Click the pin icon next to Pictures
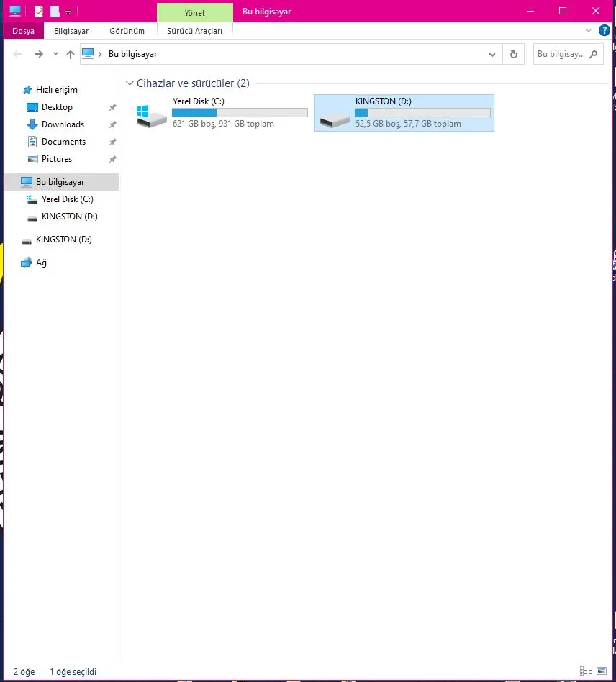Screen dimensions: 616x682 coord(113,159)
